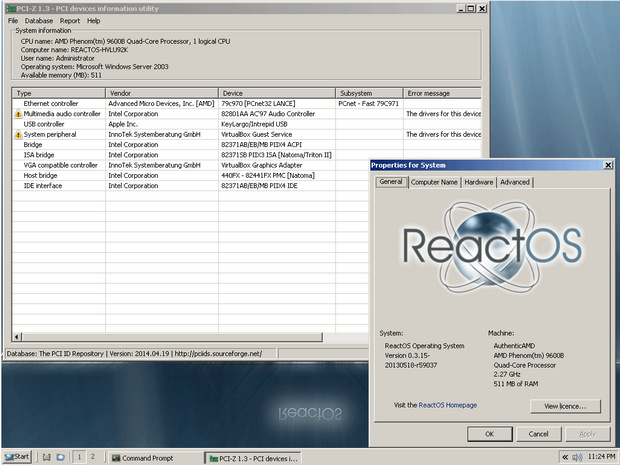Select the Ethernet controller row
This screenshot has height=465, width=620.
pos(247,104)
